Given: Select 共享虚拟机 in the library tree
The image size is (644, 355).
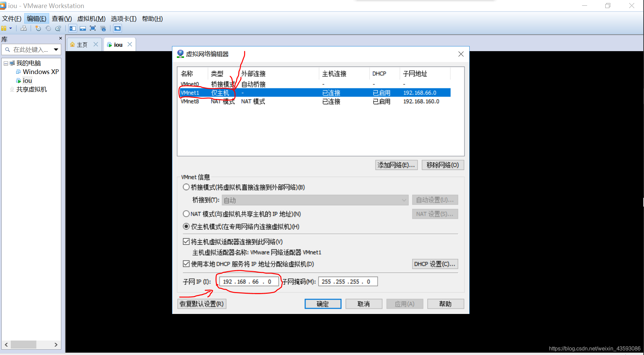Looking at the screenshot, I should [32, 90].
